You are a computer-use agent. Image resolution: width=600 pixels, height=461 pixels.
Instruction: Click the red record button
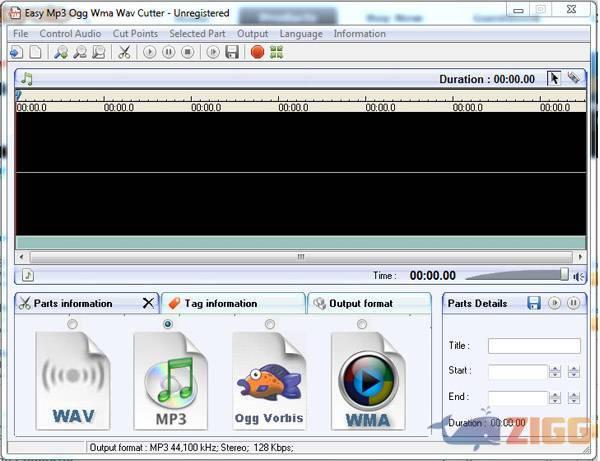point(258,52)
